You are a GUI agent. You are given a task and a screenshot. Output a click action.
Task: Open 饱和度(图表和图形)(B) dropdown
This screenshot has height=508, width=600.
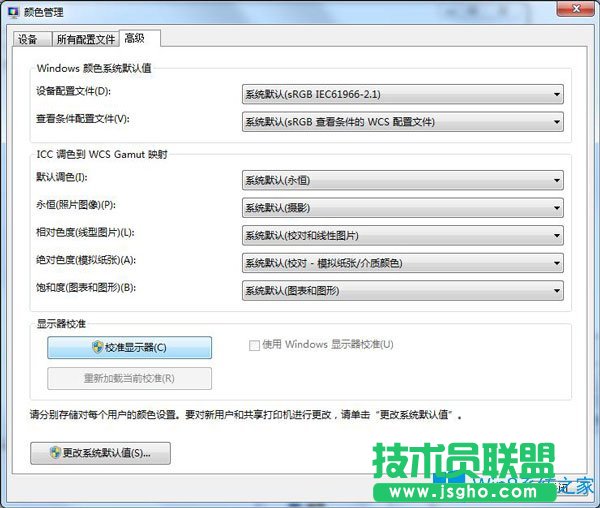coord(403,290)
